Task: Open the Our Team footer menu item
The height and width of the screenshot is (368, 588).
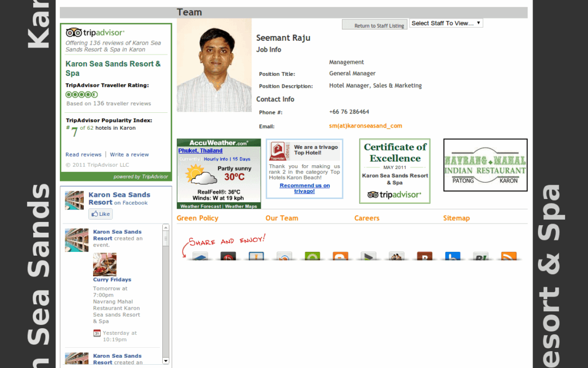Action: (x=281, y=218)
